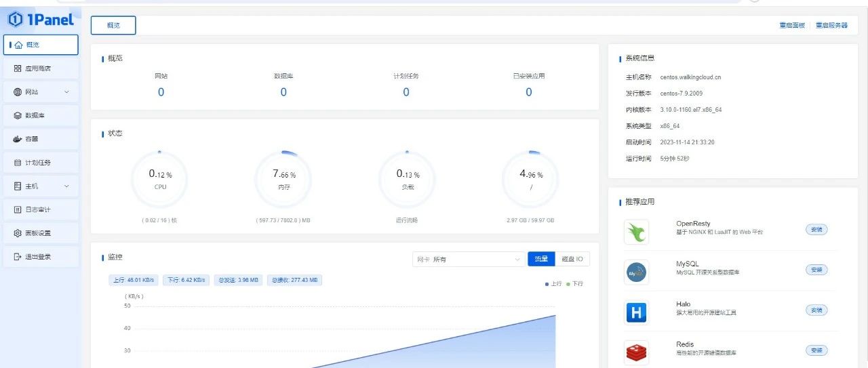Click the stacked-layers icon for 数据库
868x368 pixels.
pyautogui.click(x=18, y=115)
